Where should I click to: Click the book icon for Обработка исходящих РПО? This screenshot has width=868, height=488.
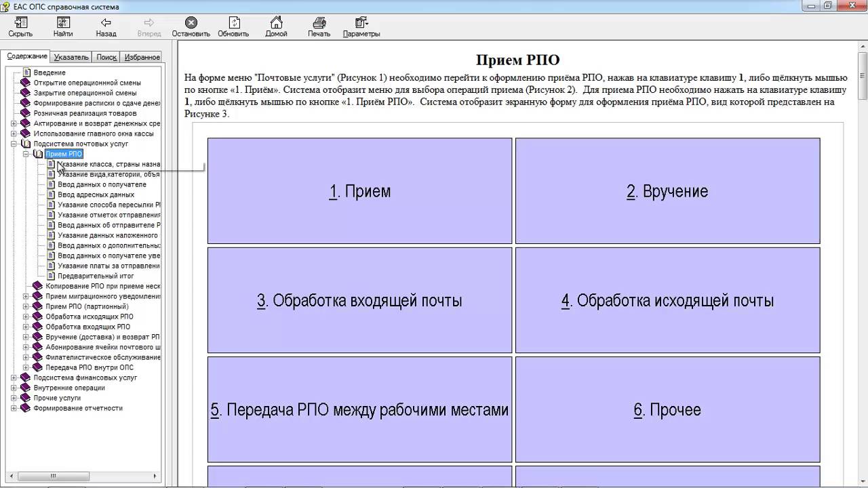point(39,317)
